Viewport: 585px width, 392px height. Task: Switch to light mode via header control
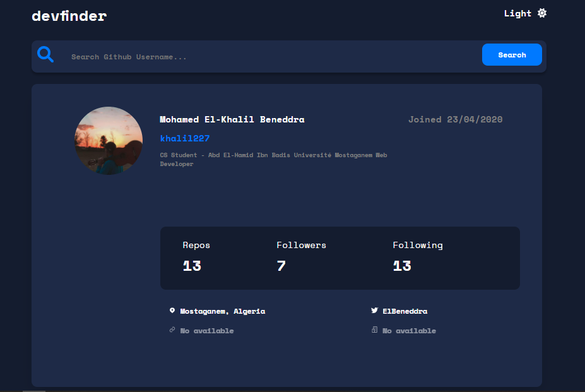[524, 13]
